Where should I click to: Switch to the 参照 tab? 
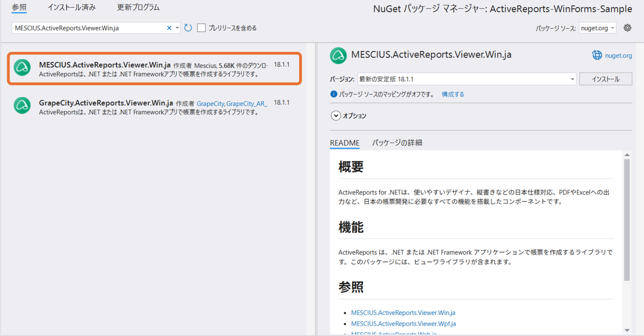(x=19, y=8)
